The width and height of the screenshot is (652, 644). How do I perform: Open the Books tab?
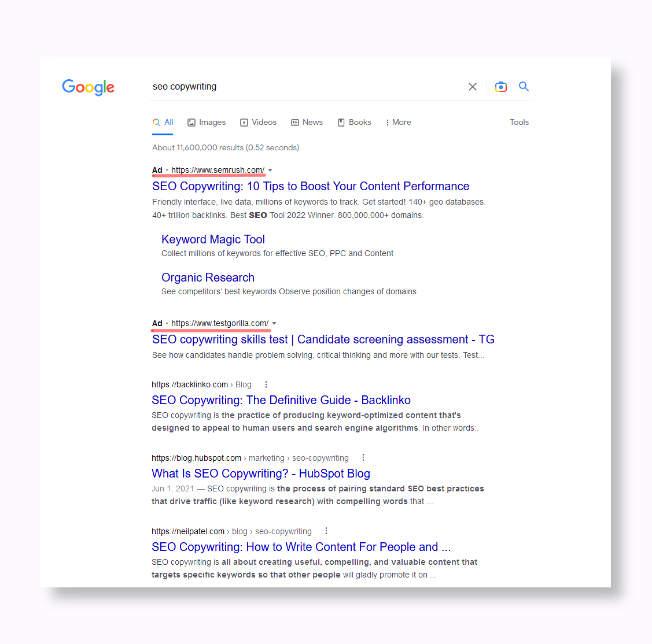coord(354,123)
